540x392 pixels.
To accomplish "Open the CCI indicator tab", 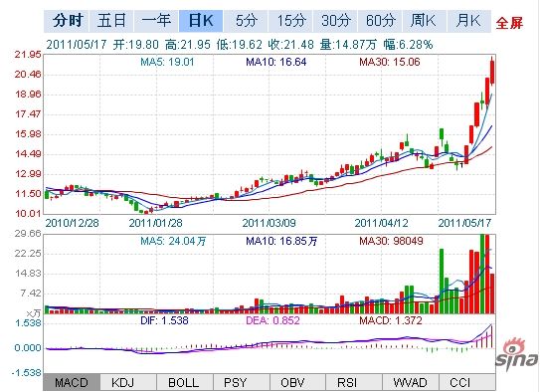I will click(x=467, y=382).
